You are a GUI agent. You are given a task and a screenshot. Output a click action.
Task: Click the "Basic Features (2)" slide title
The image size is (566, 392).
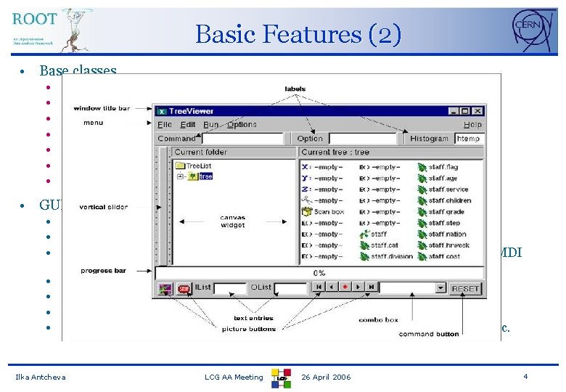[298, 34]
